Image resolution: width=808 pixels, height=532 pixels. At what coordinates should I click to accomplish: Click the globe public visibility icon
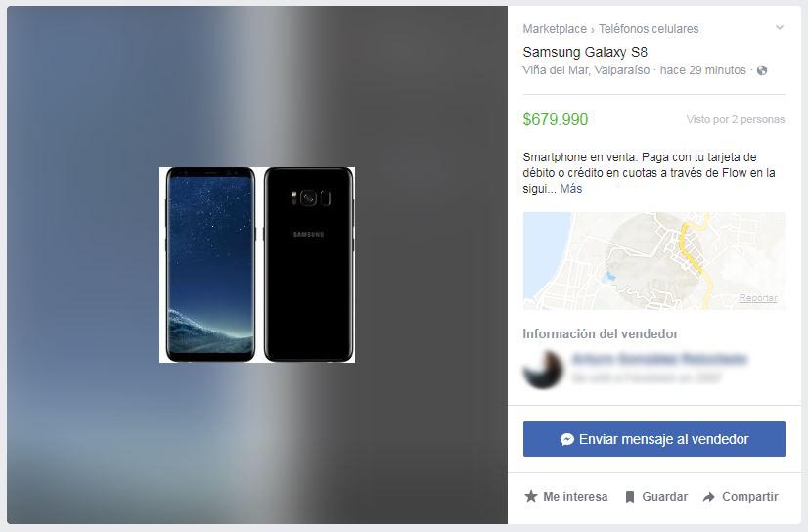pyautogui.click(x=762, y=70)
